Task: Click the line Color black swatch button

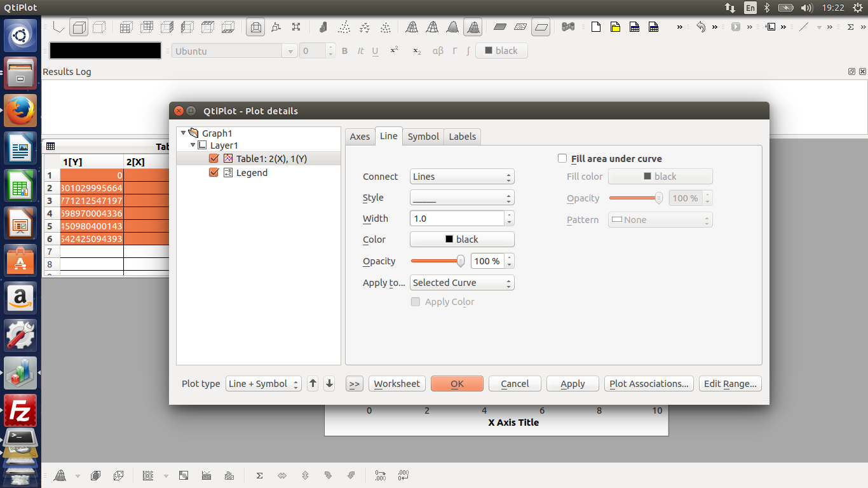Action: tap(462, 240)
